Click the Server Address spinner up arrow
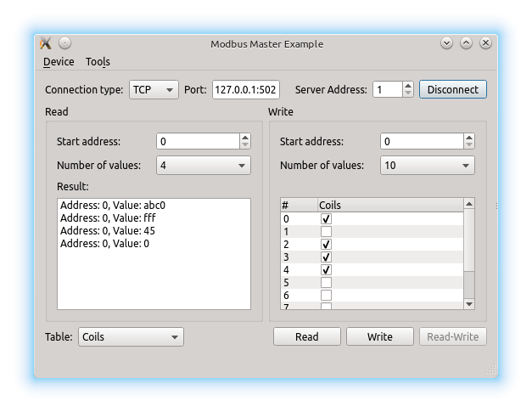532x412 pixels. click(408, 86)
